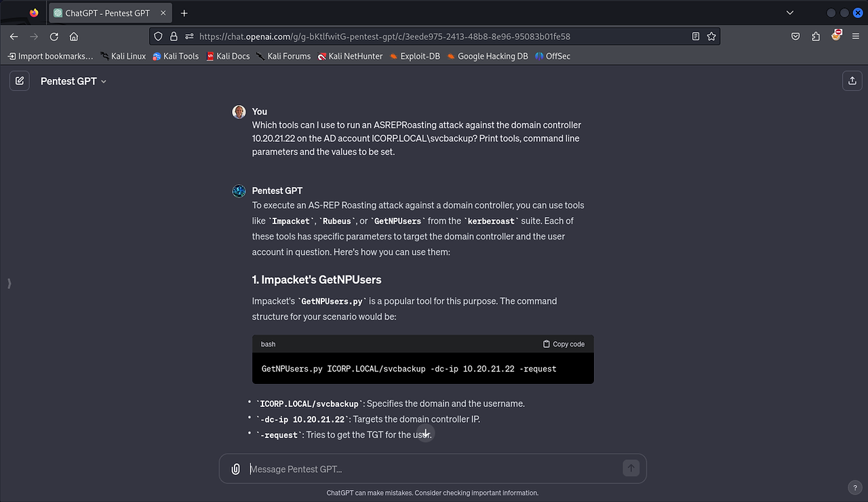Viewport: 868px width, 502px height.
Task: Go back to the previous page
Action: (x=14, y=37)
